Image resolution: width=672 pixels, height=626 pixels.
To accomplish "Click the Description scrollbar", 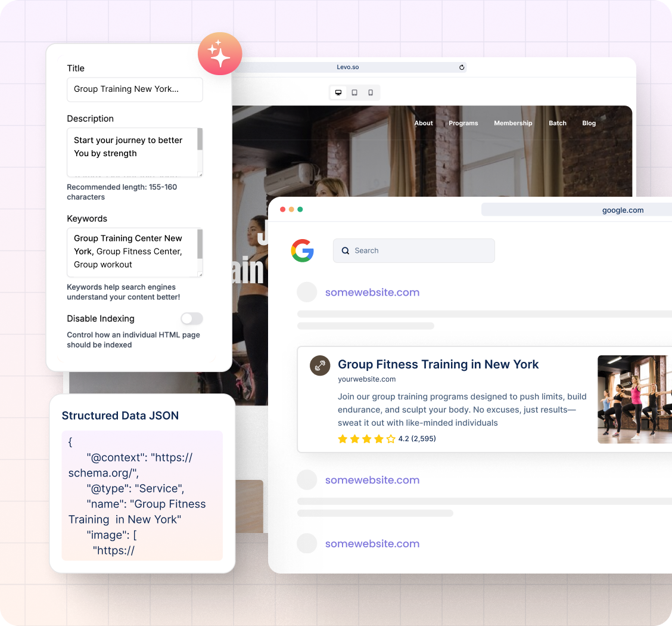I will point(200,140).
